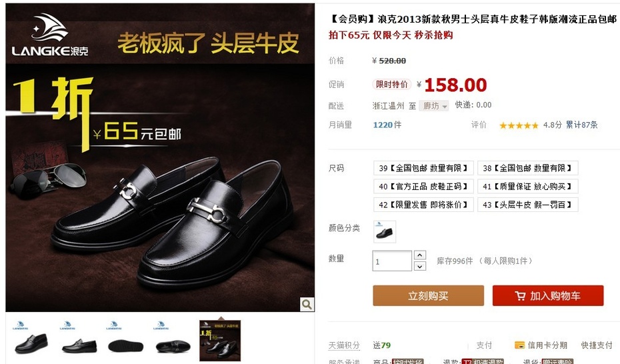Select the promotional banner thumbnail
620x364 pixels.
[220, 341]
